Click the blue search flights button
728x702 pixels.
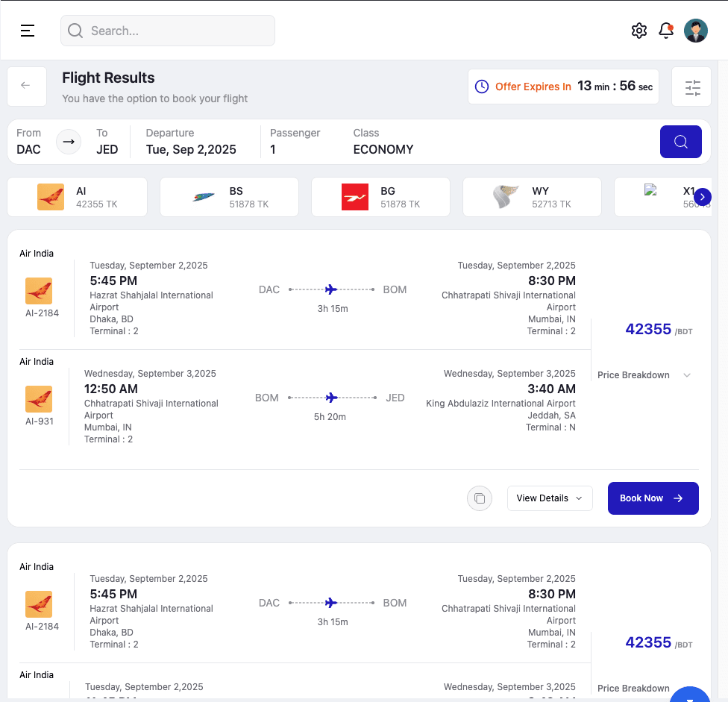click(681, 142)
